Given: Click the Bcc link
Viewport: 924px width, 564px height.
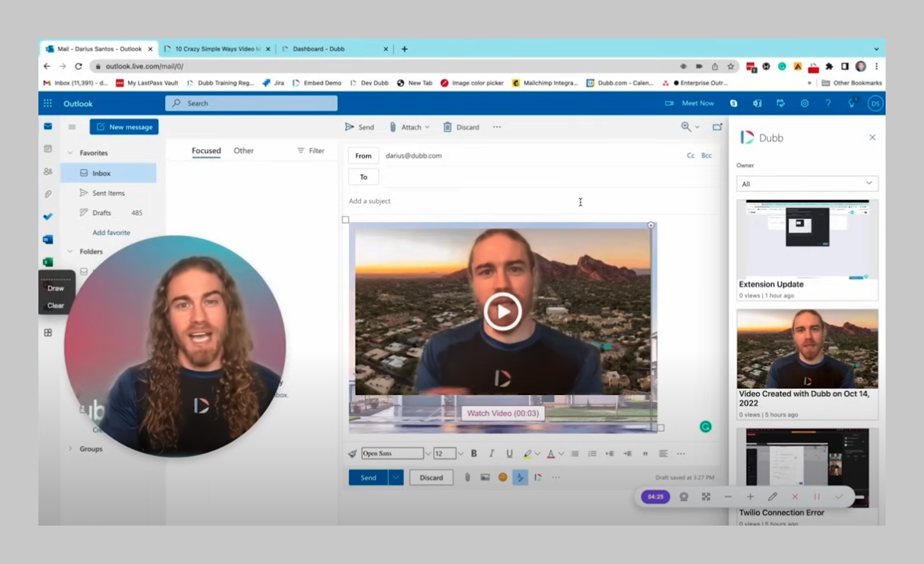Looking at the screenshot, I should [707, 155].
